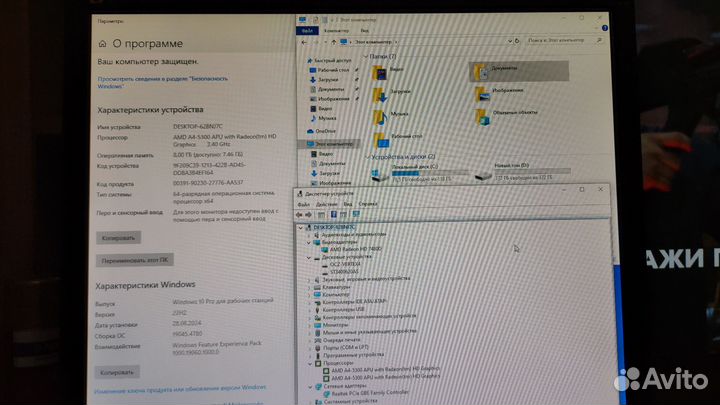
Task: Select Порты (COM и LPT) category
Action: (x=342, y=348)
